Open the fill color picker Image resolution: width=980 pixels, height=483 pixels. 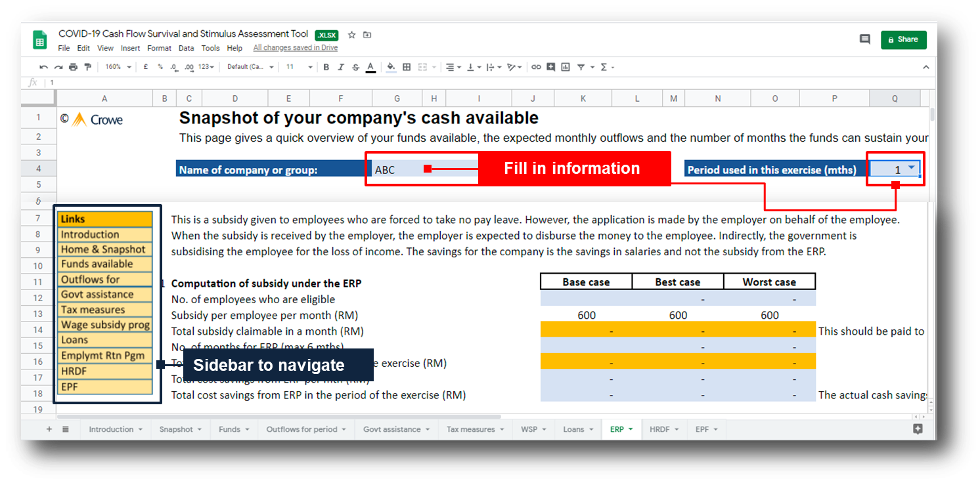click(x=391, y=67)
